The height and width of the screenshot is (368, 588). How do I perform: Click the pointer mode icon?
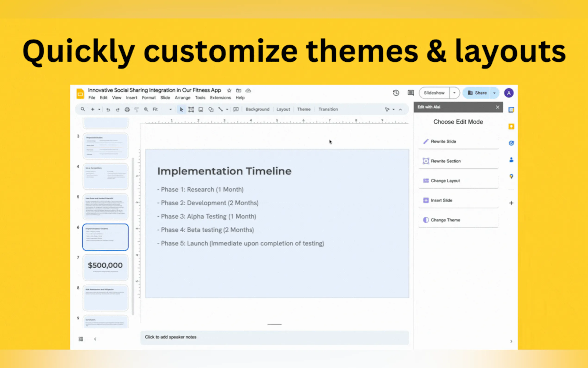coord(387,110)
